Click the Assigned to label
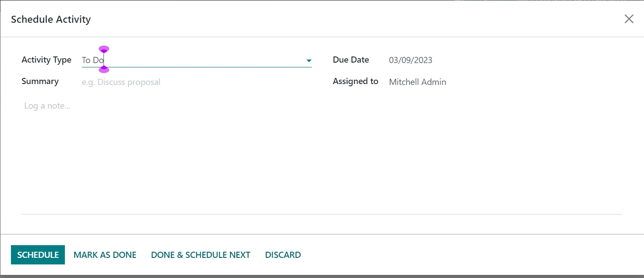Viewport: 644px width, 278px height. (355, 81)
